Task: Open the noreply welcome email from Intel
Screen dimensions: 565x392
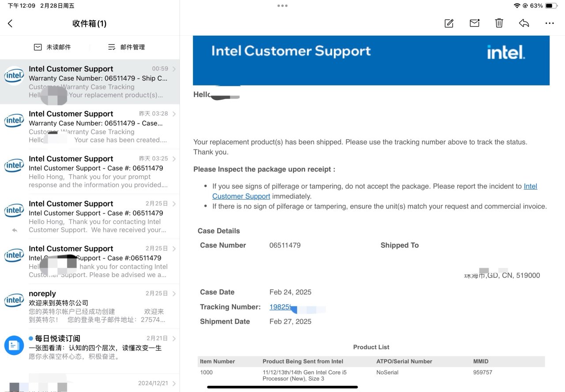Action: [97, 306]
